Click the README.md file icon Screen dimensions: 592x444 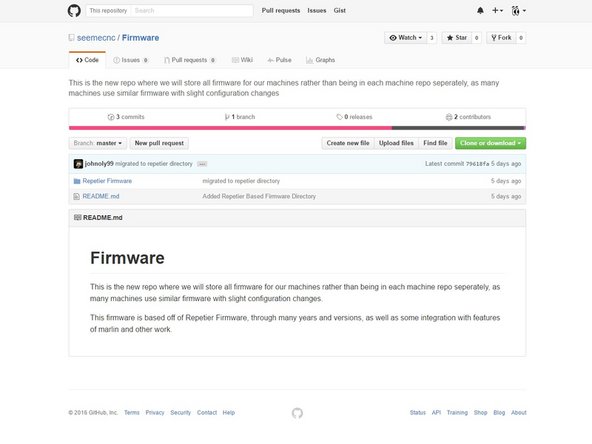click(77, 196)
